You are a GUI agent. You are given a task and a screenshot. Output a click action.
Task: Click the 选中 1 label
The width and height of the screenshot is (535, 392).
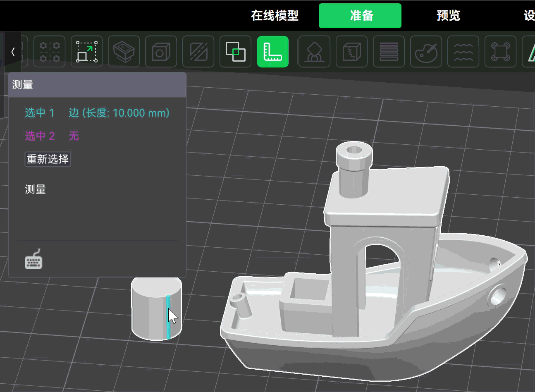click(40, 113)
